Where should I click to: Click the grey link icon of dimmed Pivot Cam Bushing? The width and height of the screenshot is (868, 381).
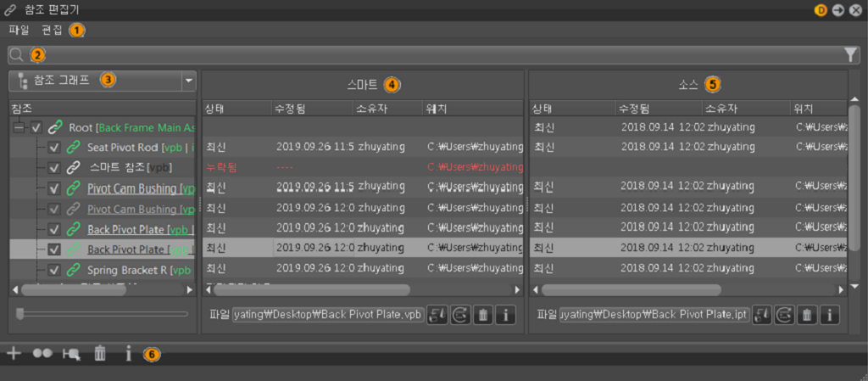click(x=74, y=209)
